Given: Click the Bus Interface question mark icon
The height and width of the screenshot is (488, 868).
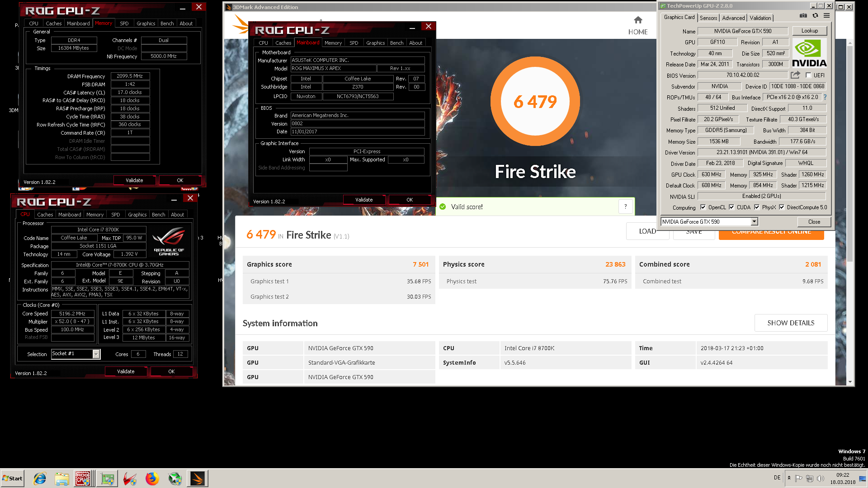Looking at the screenshot, I should (x=825, y=97).
